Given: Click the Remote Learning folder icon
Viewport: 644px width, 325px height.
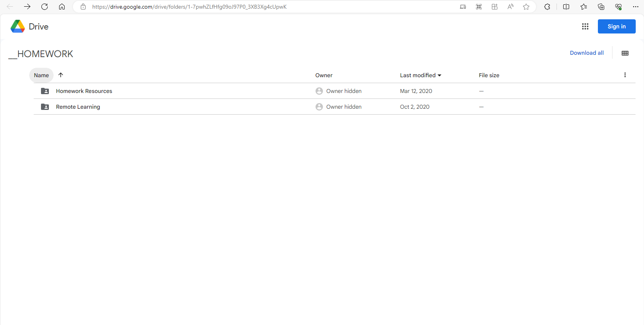Looking at the screenshot, I should click(x=45, y=107).
